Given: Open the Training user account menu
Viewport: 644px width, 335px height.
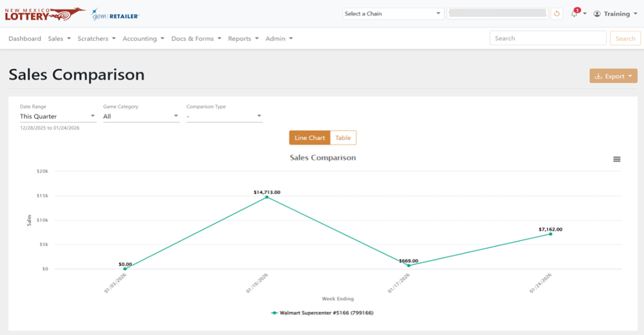Looking at the screenshot, I should (615, 14).
